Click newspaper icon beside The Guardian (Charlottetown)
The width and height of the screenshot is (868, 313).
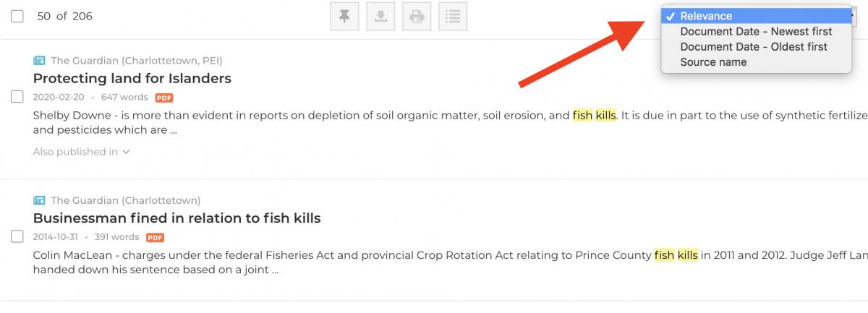(39, 200)
